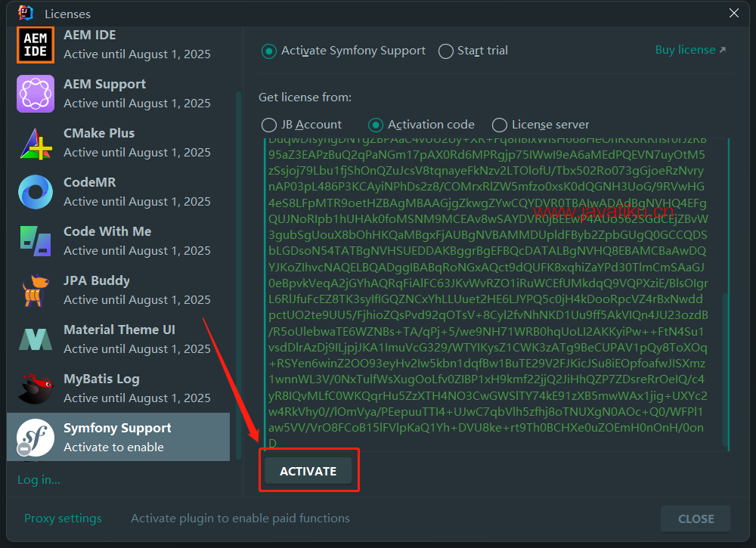Select the Start trial radio button
The height and width of the screenshot is (548, 756).
[x=446, y=51]
